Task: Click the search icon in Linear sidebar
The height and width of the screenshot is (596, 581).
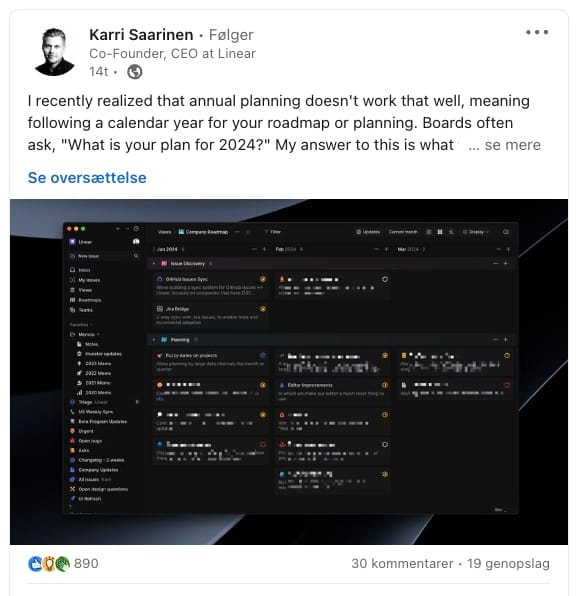Action: point(136,256)
